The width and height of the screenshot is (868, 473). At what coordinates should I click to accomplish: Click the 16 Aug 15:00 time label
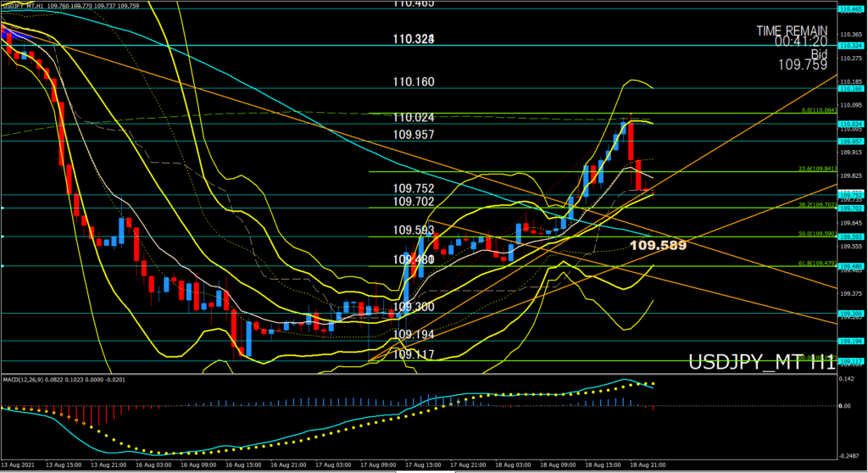point(243,465)
